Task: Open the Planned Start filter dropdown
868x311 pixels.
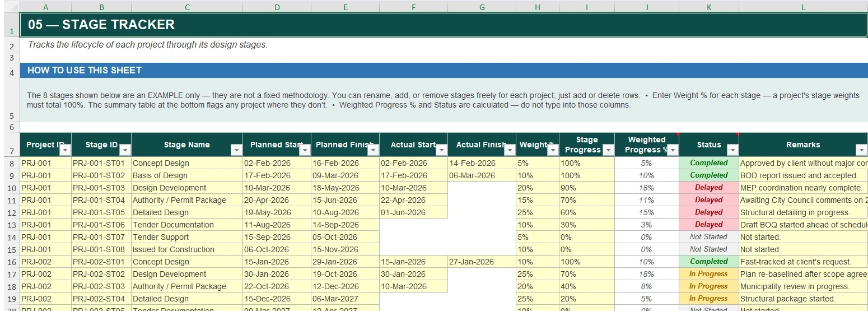Action: tap(305, 150)
